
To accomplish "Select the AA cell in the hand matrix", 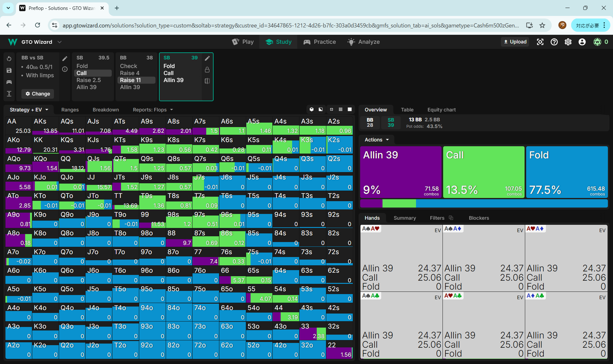I will [x=19, y=126].
